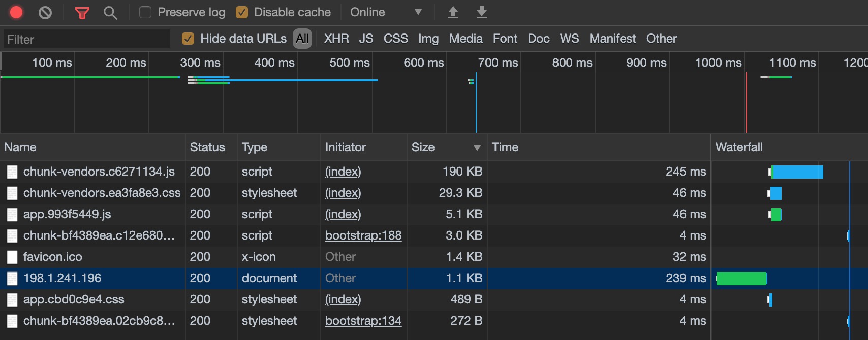Image resolution: width=868 pixels, height=340 pixels.
Task: Open the network search magnifier
Action: coord(110,13)
